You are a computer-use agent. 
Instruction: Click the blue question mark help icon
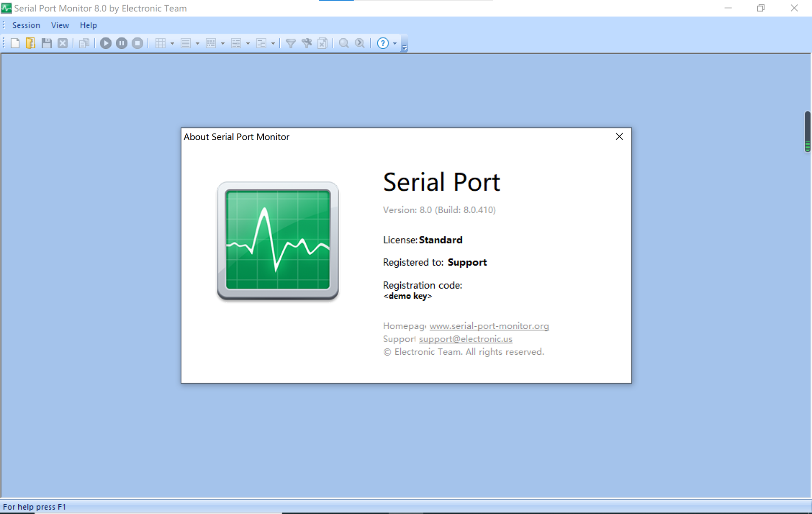383,43
